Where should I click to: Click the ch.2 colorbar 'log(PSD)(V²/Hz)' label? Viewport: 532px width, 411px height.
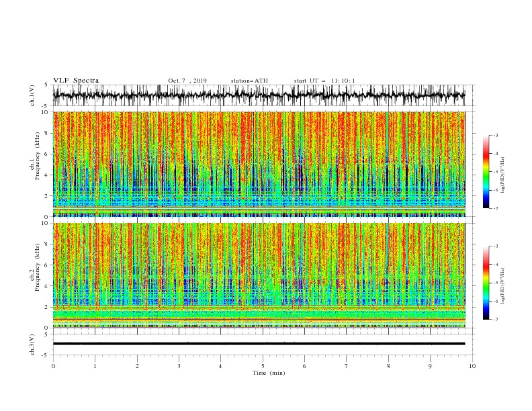[502, 286]
